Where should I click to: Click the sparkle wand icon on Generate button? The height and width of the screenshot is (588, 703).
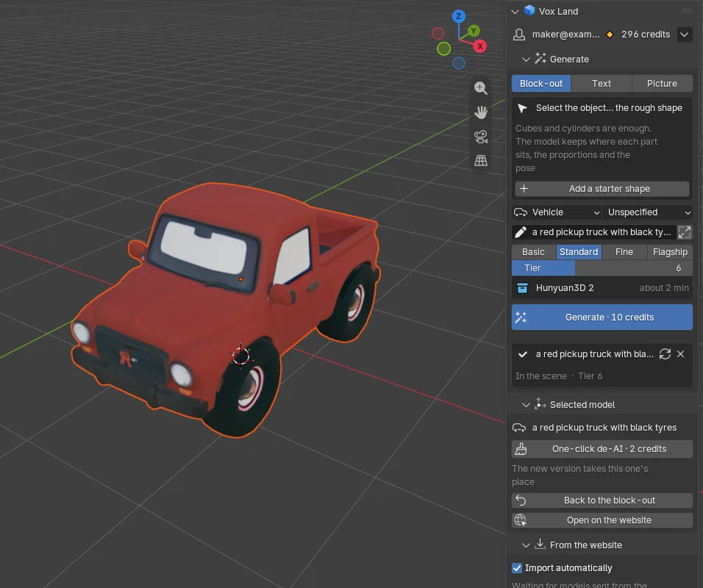point(521,318)
